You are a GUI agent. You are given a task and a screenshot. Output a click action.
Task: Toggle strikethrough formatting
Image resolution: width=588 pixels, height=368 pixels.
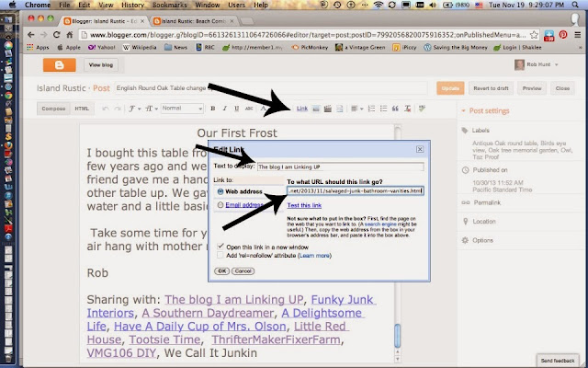(249, 109)
